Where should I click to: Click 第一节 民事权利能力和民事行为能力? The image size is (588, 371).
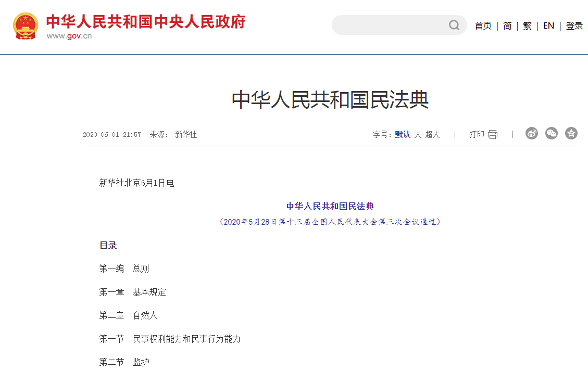(169, 339)
